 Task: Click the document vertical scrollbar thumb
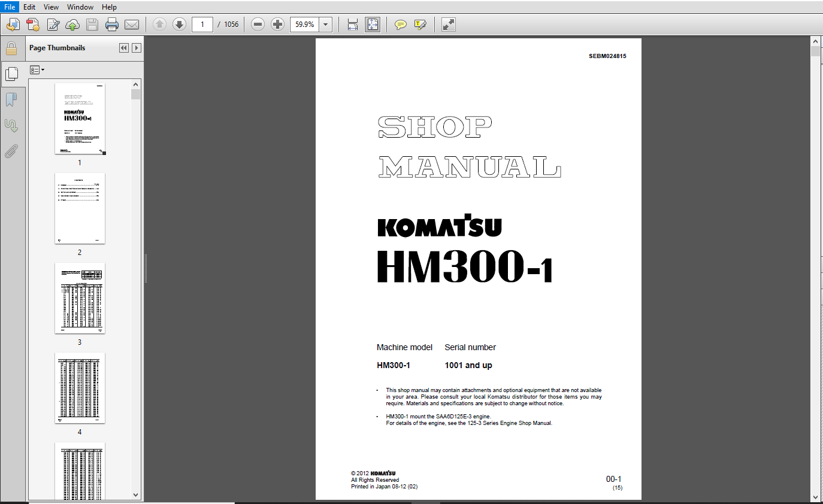(x=815, y=51)
